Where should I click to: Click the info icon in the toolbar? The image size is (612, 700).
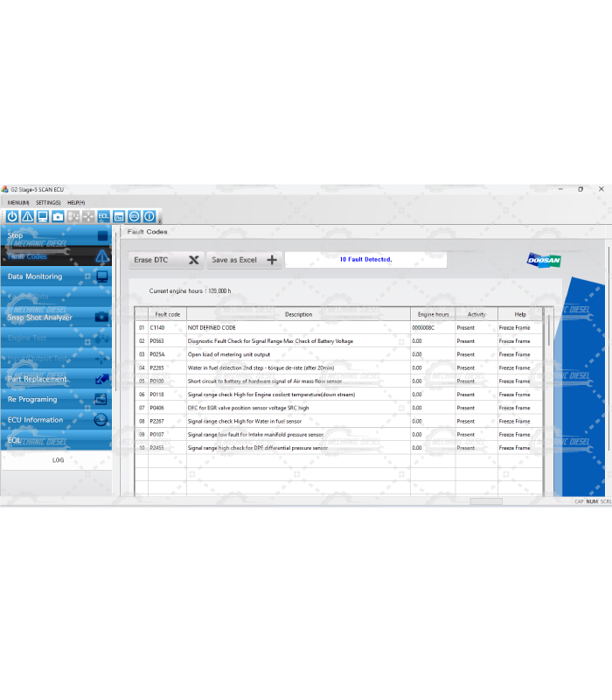click(x=150, y=216)
